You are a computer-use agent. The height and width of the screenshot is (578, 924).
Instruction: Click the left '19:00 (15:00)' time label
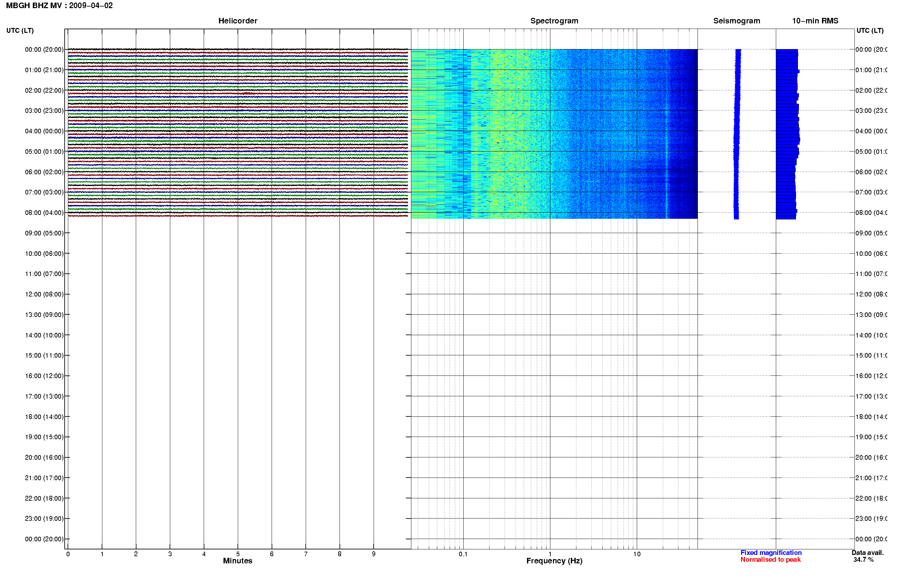coord(44,437)
